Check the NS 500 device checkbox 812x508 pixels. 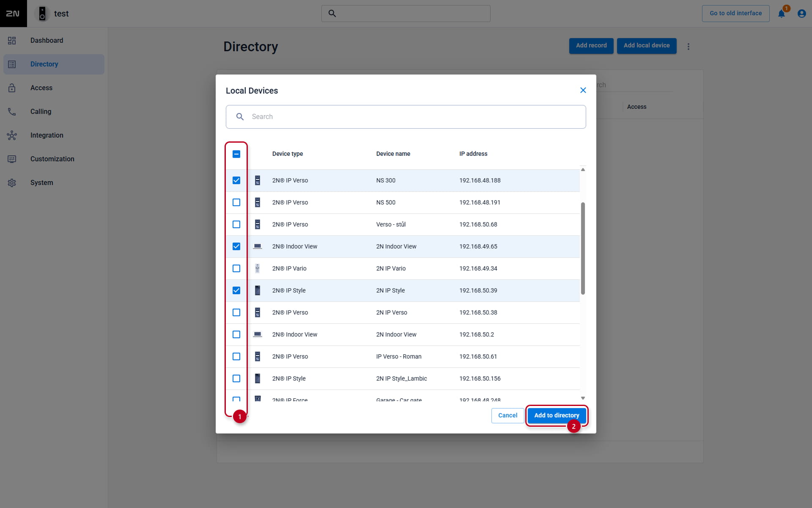pos(236,202)
